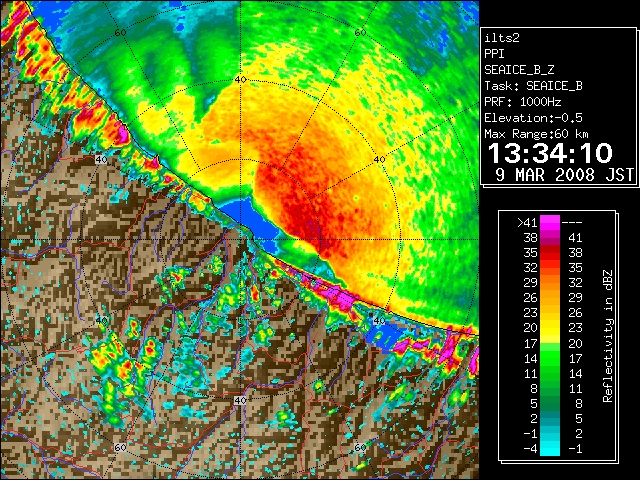
Task: Click the "---" label beside the magenta swatch
Action: 572,222
